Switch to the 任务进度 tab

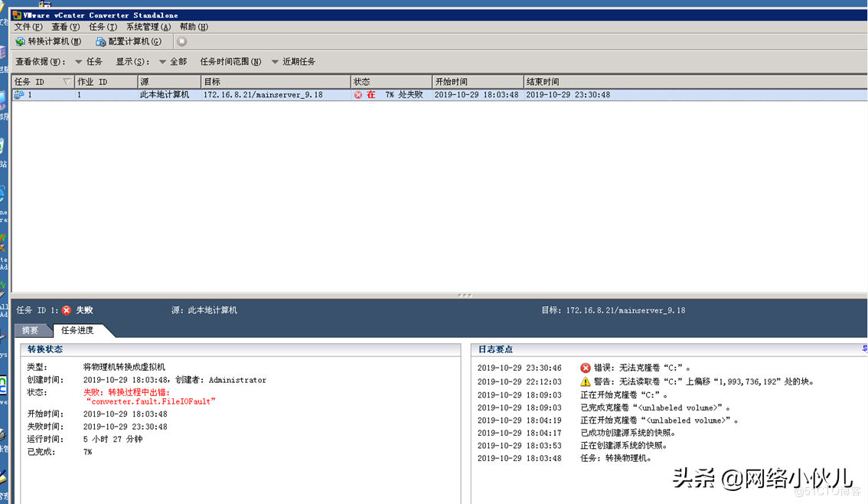coord(77,330)
